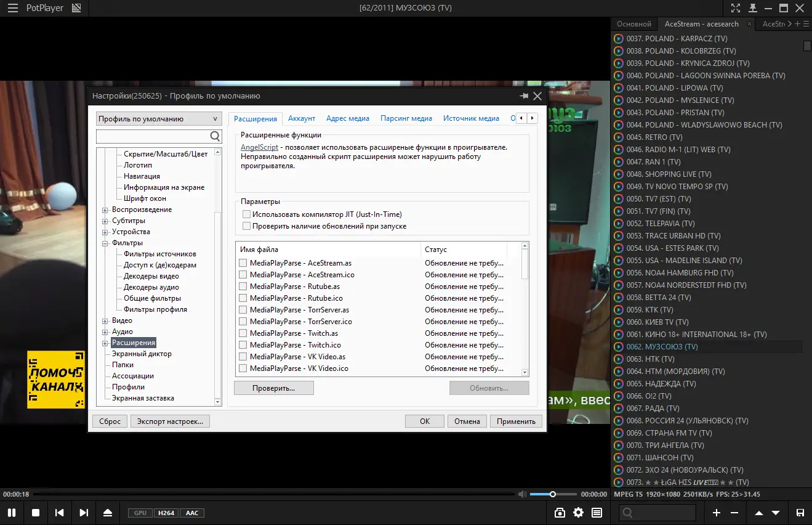
Task: Pause the current video playback
Action: tap(12, 512)
